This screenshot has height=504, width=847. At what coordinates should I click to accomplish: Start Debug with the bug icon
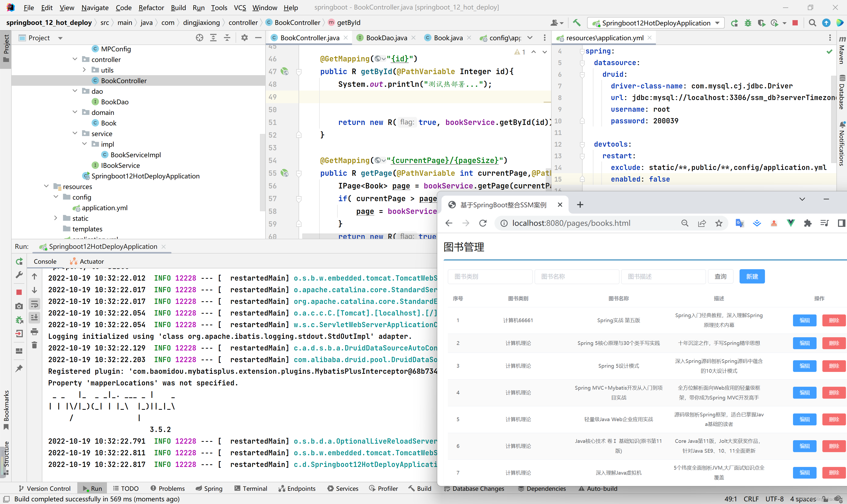tap(748, 23)
